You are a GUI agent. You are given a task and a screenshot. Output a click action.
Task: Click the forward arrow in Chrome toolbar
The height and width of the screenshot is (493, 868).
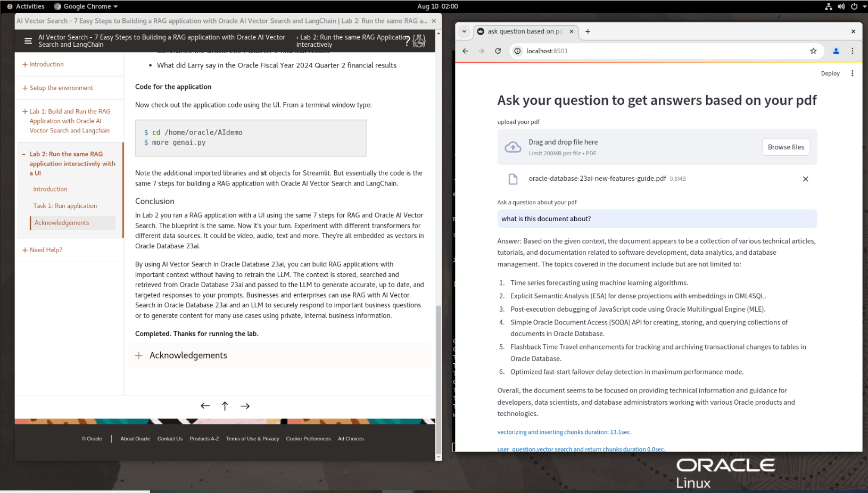pos(482,51)
